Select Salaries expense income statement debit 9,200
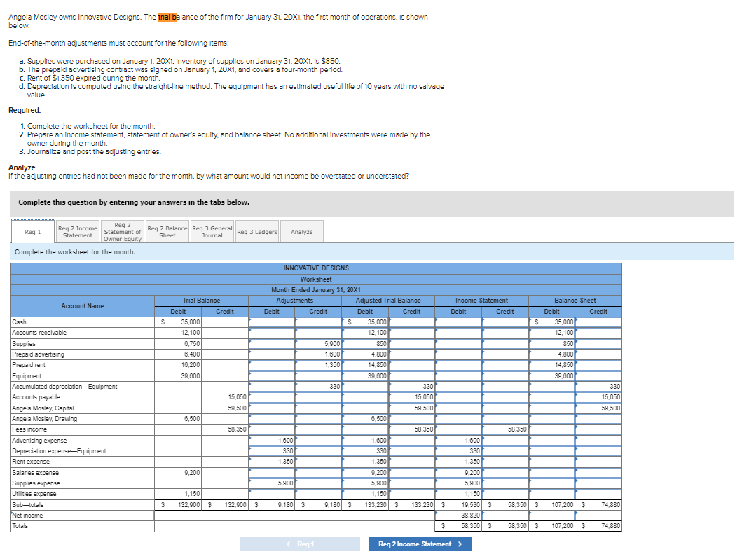This screenshot has width=756, height=559. coord(458,473)
